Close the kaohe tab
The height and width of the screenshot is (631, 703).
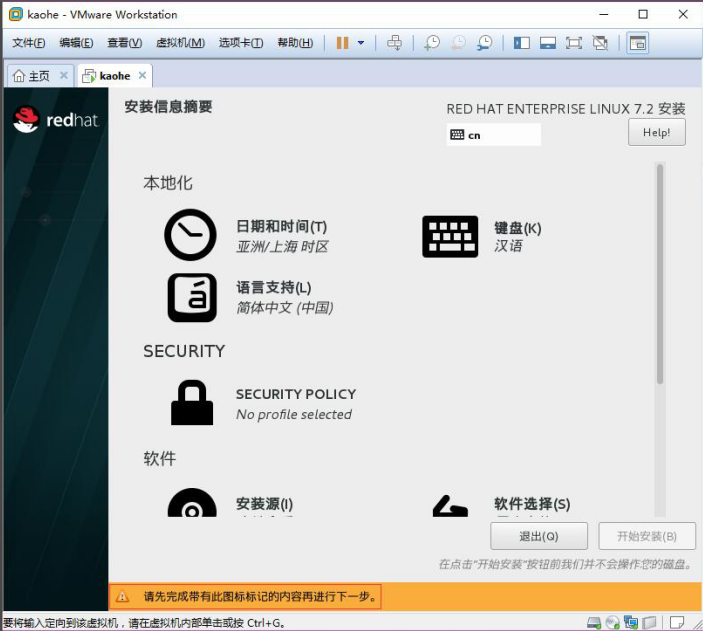point(143,75)
